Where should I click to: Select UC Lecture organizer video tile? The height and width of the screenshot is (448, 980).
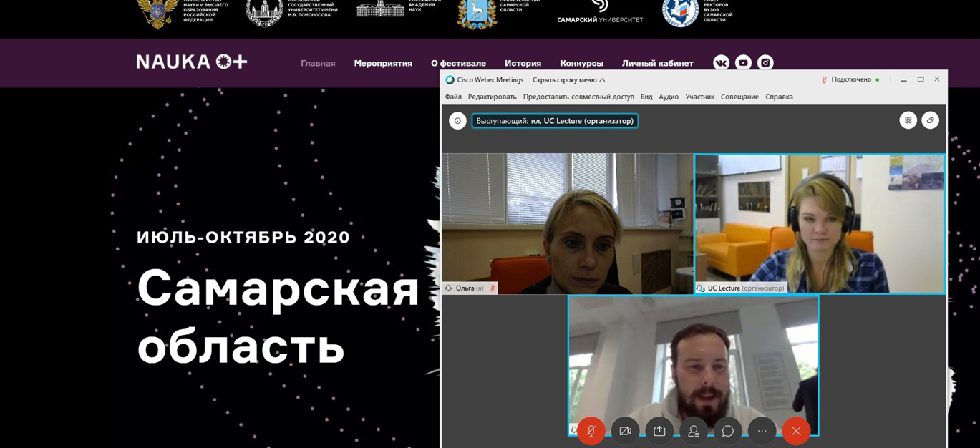pos(820,223)
